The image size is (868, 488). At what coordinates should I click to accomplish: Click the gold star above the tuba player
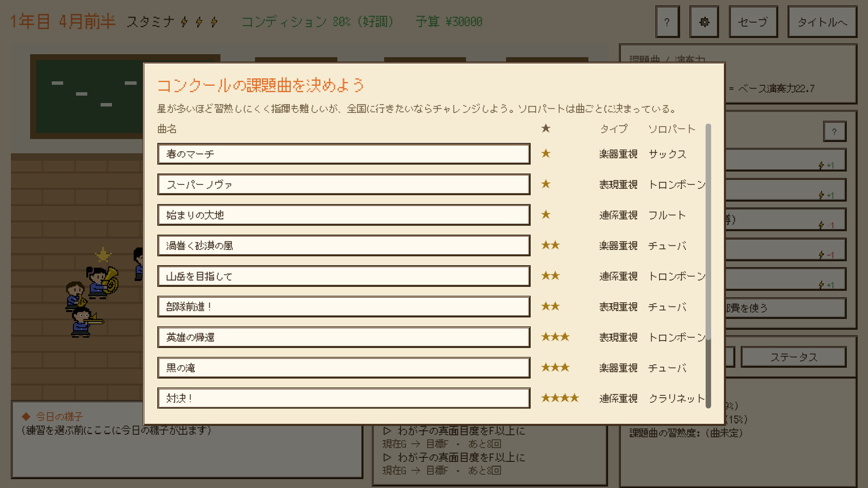point(103,255)
